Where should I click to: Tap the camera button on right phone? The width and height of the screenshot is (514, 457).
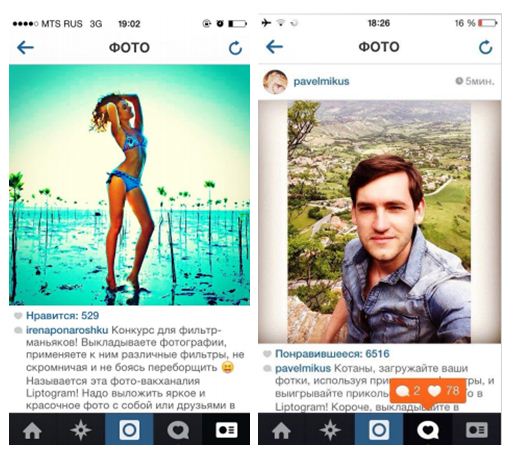click(379, 430)
